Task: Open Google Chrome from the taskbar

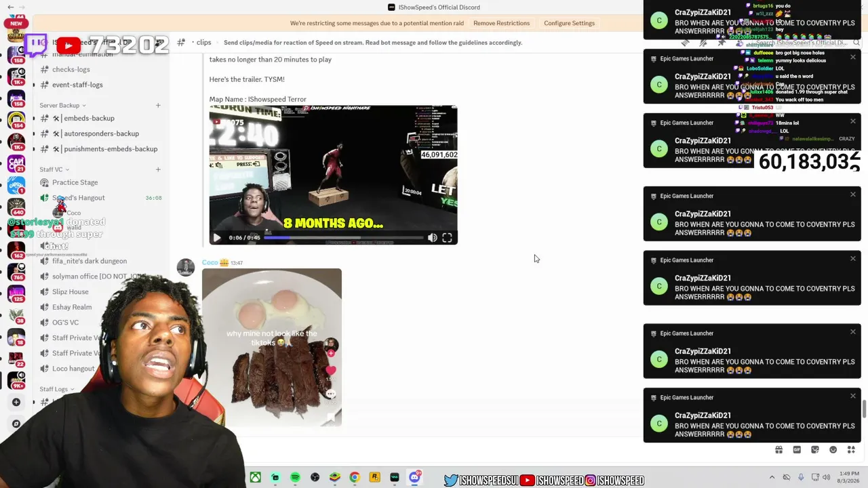Action: pos(355,478)
